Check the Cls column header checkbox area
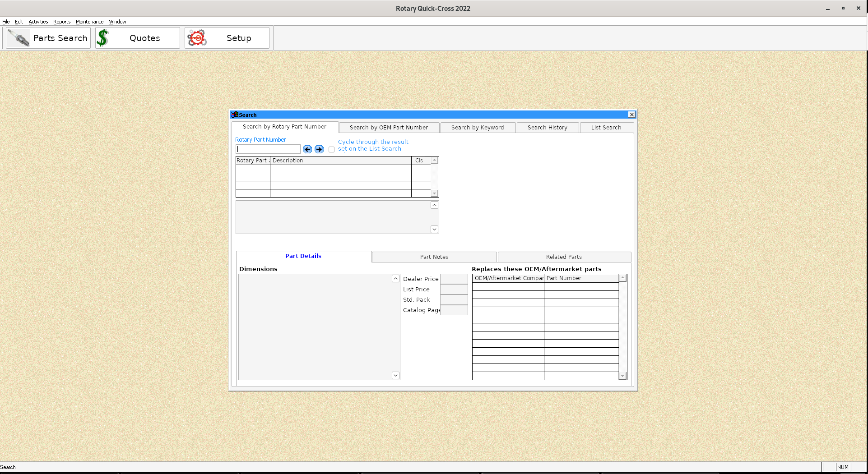This screenshot has width=868, height=474. click(x=418, y=160)
